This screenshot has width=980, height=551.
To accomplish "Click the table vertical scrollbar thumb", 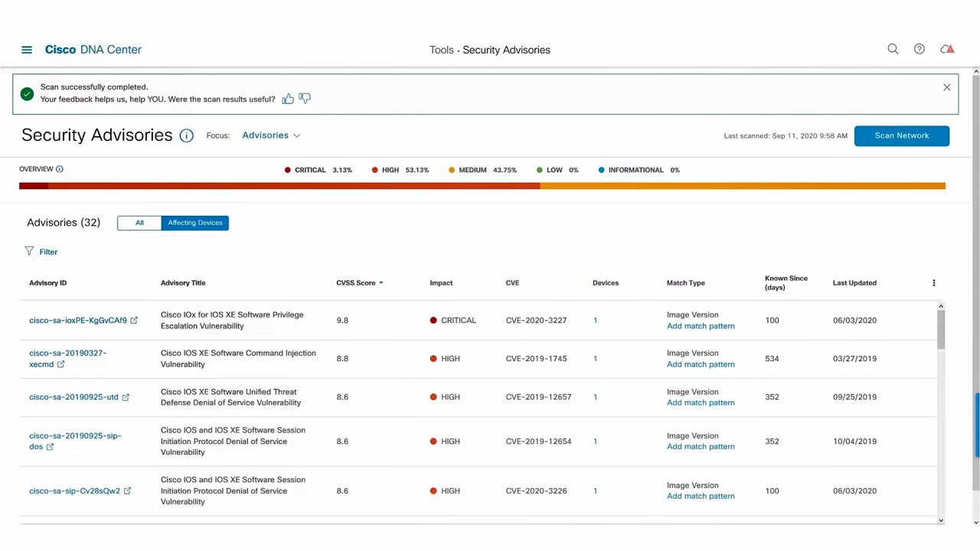I will pyautogui.click(x=941, y=331).
